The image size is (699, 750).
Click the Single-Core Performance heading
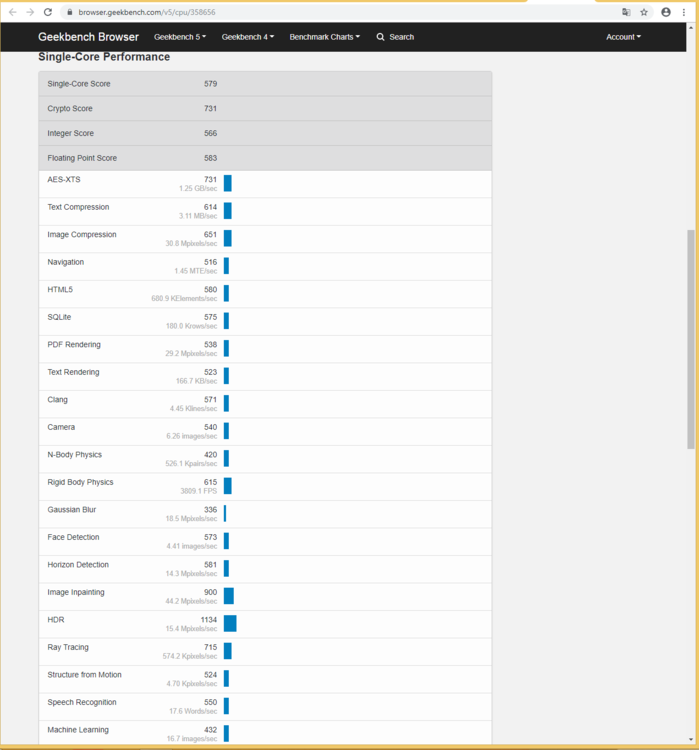point(104,57)
